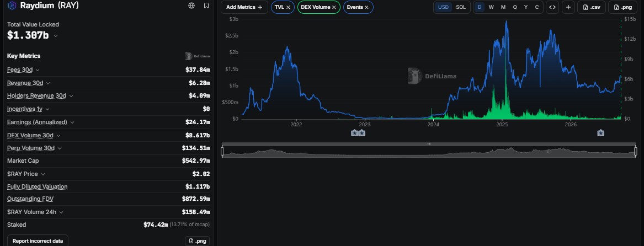Remove the TVL metric chip

tap(288, 7)
